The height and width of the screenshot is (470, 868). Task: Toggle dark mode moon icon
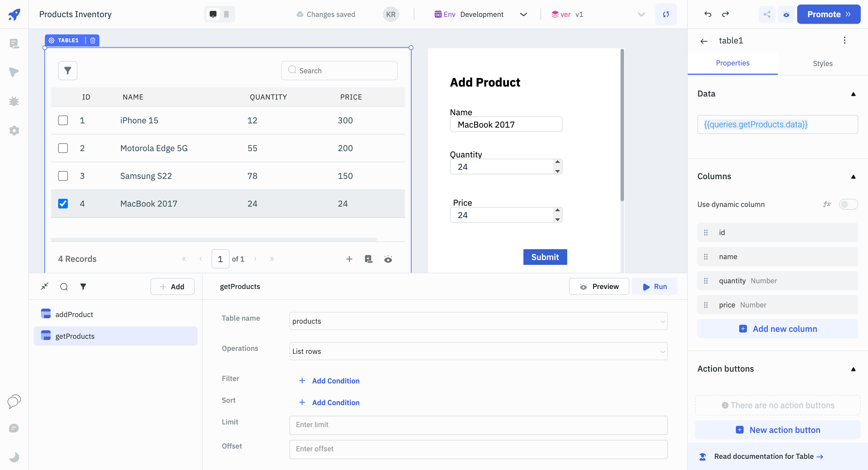(x=14, y=457)
